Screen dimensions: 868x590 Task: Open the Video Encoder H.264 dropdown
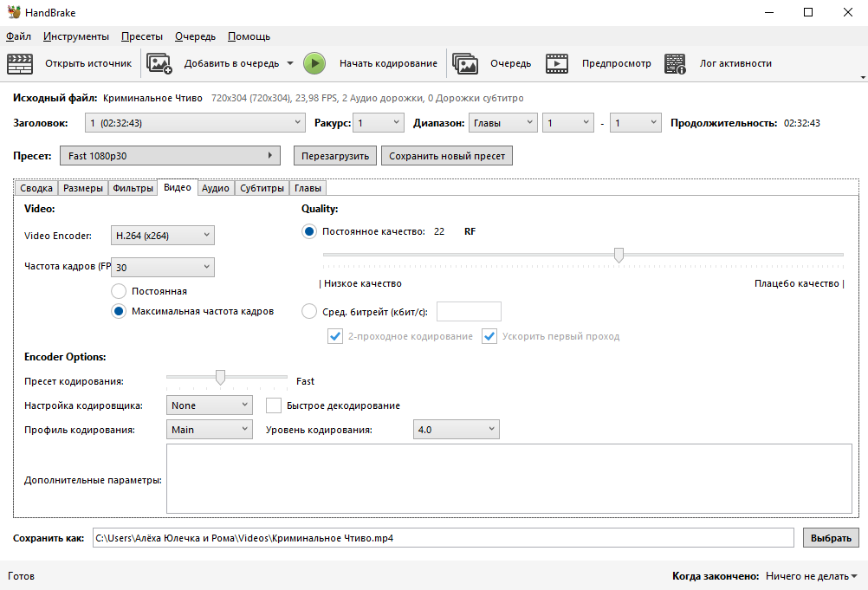[163, 236]
